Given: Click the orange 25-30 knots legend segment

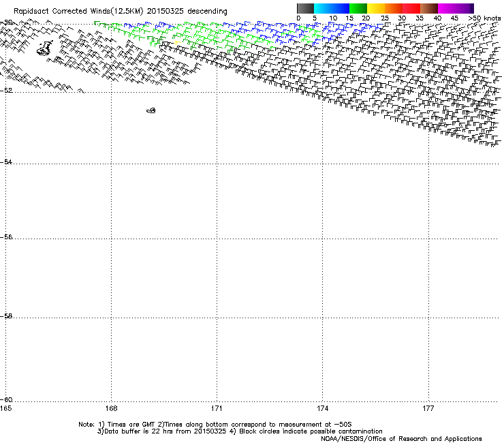Looking at the screenshot, I should click(394, 8).
